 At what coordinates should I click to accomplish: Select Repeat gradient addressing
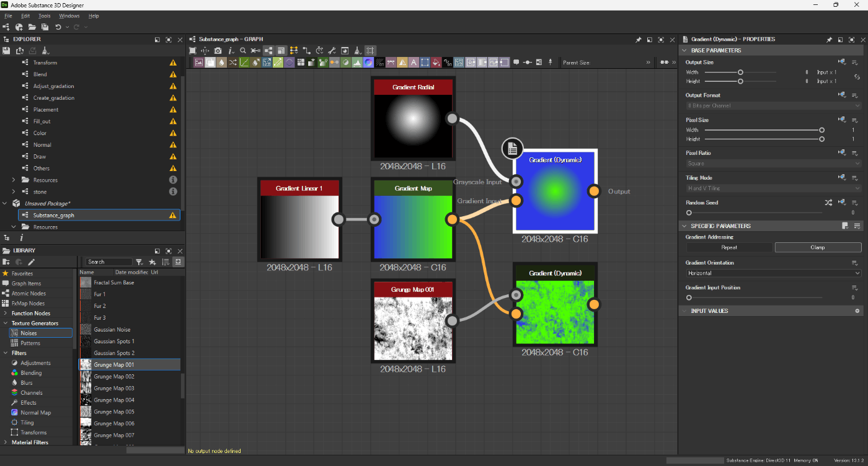[729, 247]
